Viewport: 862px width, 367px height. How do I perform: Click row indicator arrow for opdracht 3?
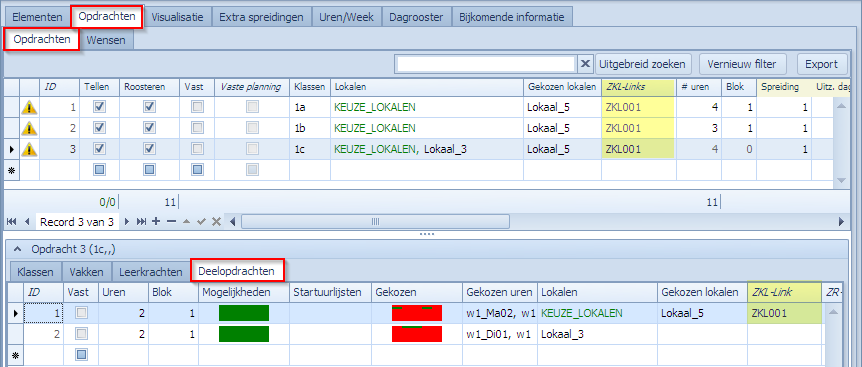(x=11, y=149)
